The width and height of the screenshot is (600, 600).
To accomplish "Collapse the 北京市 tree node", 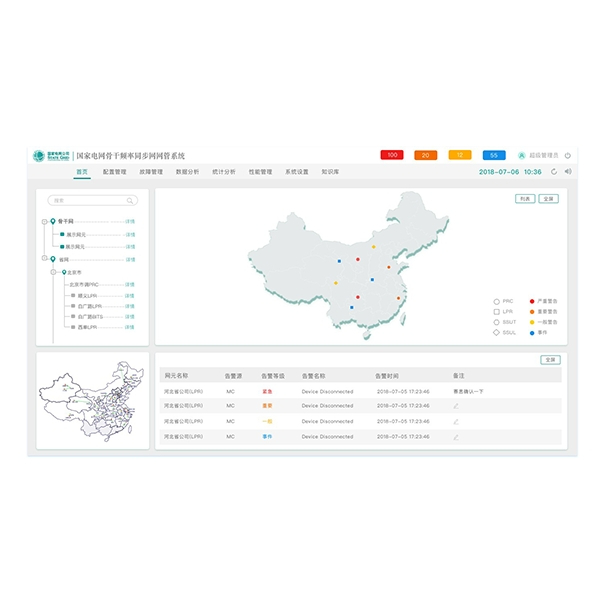I will point(52,272).
